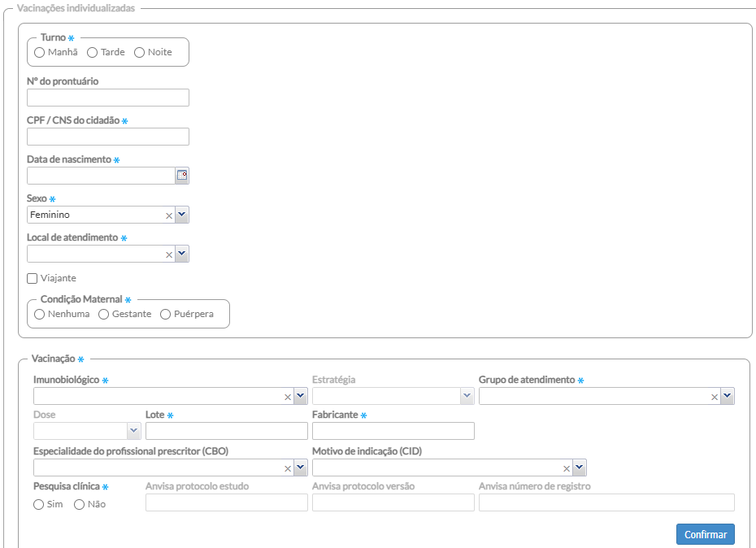756x548 pixels.
Task: Click the Fabricante input box
Action: [x=393, y=431]
